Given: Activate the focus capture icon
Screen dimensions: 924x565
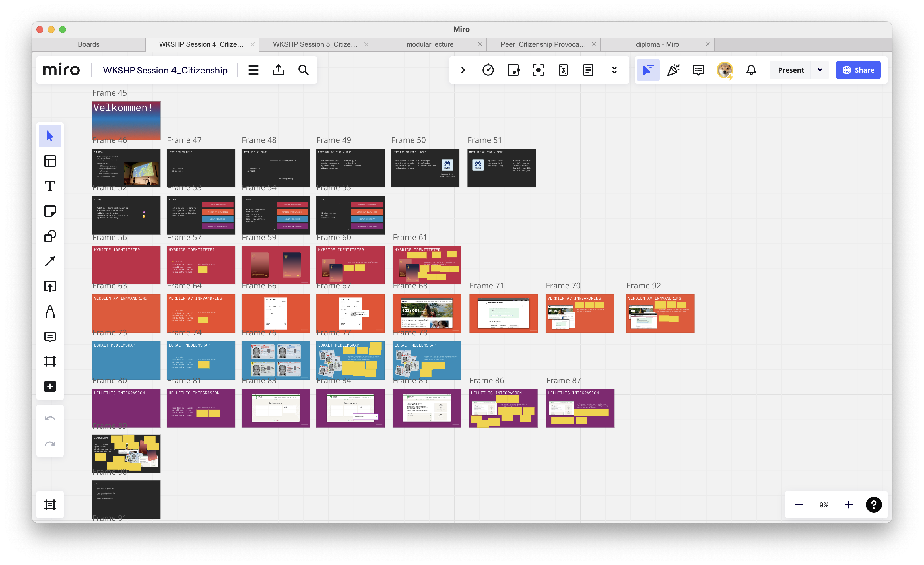Looking at the screenshot, I should pyautogui.click(x=538, y=70).
